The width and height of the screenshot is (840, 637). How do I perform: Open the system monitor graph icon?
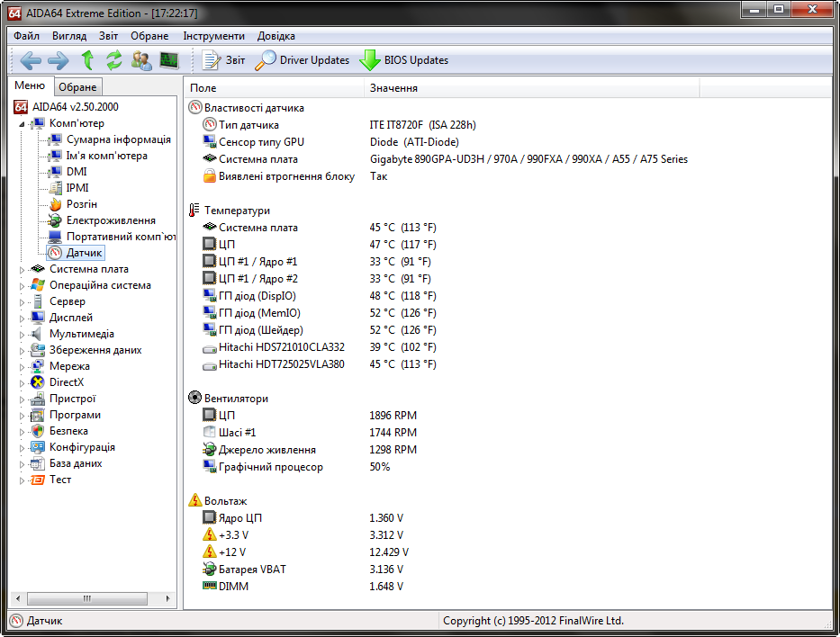point(169,60)
